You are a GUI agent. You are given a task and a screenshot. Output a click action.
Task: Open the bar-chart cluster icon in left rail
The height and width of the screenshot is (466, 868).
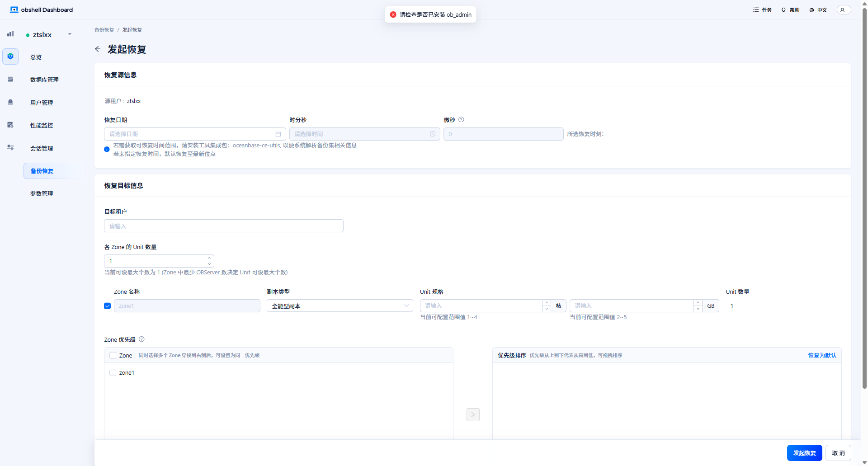[x=10, y=33]
